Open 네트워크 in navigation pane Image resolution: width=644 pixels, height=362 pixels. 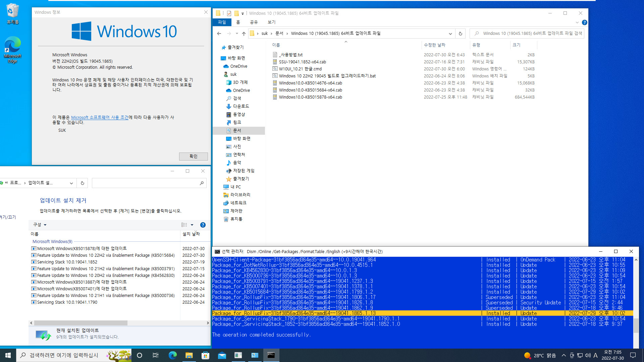[238, 203]
